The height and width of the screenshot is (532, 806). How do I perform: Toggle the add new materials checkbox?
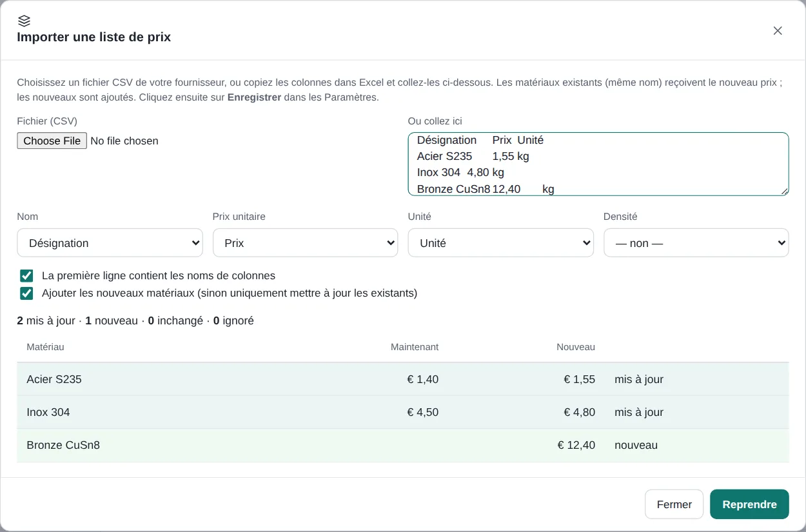pyautogui.click(x=26, y=293)
